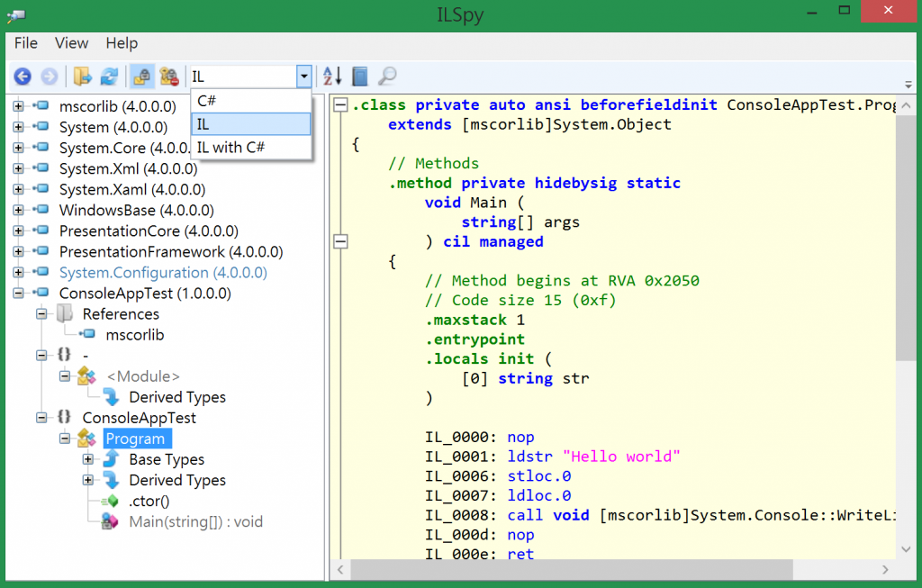Select the .ctor() constructor
922x588 pixels.
[149, 501]
